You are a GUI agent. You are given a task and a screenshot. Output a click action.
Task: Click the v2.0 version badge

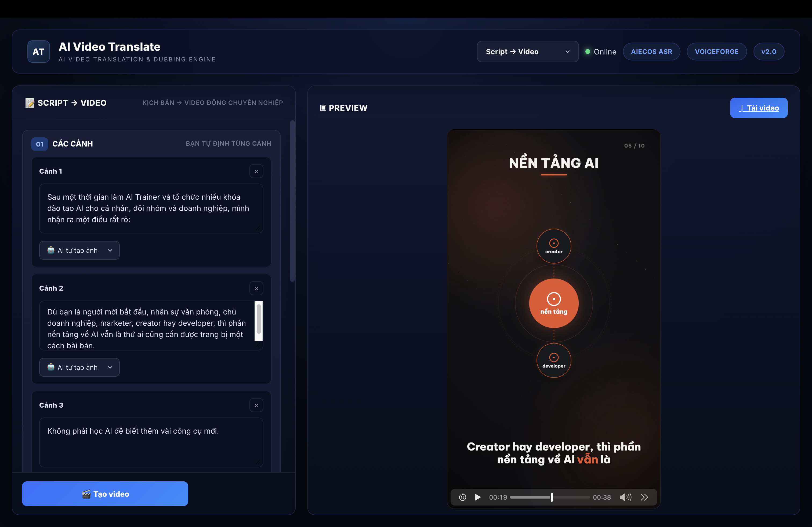(769, 52)
